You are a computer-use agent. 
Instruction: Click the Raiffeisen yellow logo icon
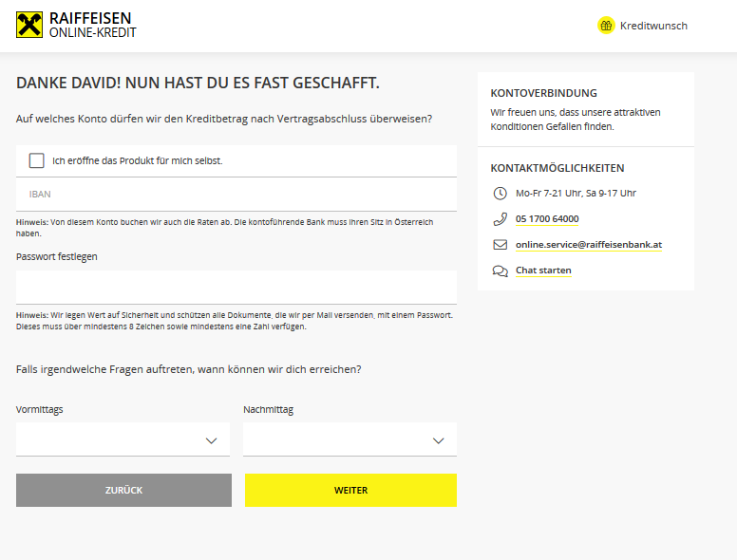(29, 26)
